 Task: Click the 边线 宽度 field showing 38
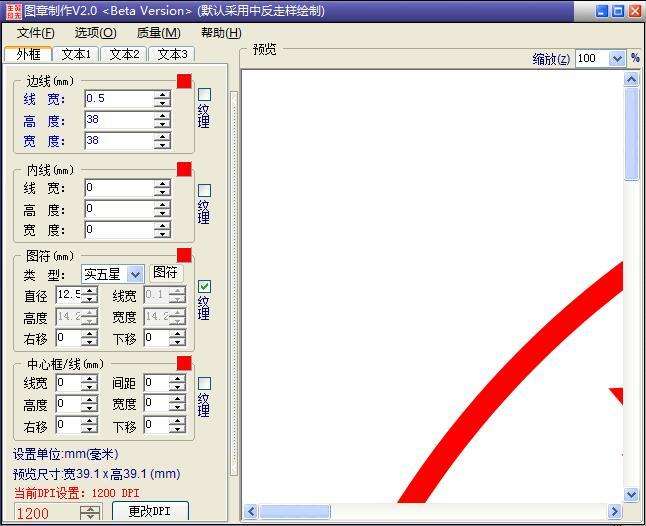(119, 140)
